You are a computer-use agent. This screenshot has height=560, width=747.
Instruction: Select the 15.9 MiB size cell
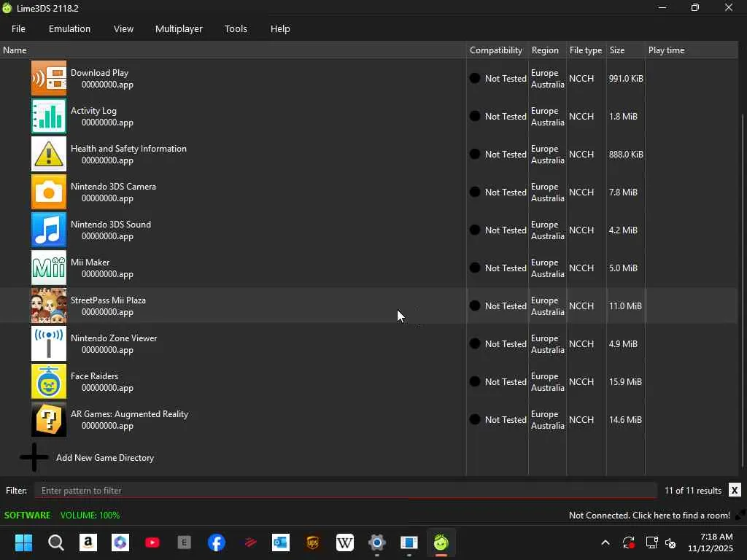click(625, 381)
